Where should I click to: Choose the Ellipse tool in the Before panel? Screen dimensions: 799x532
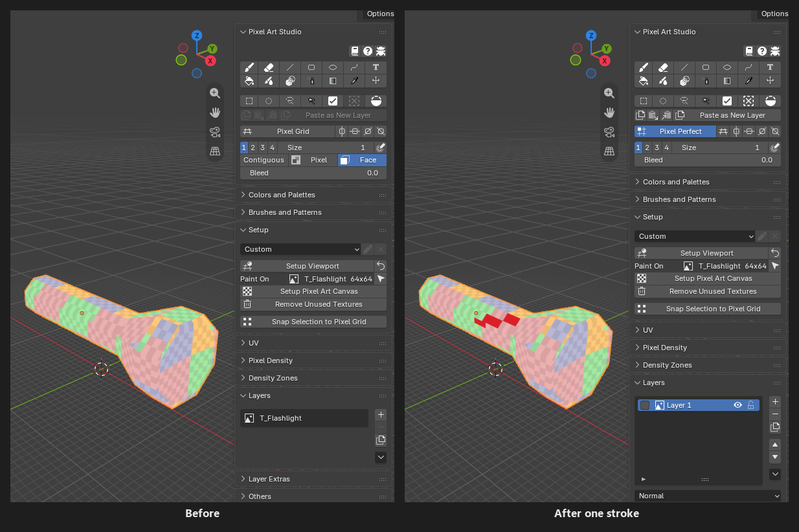click(x=333, y=67)
